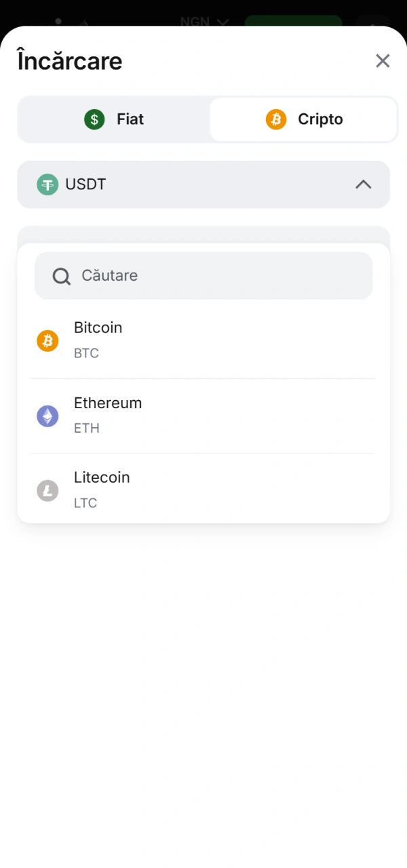Click the magnifying glass search icon
Viewport: 407px width, 868px height.
[62, 276]
